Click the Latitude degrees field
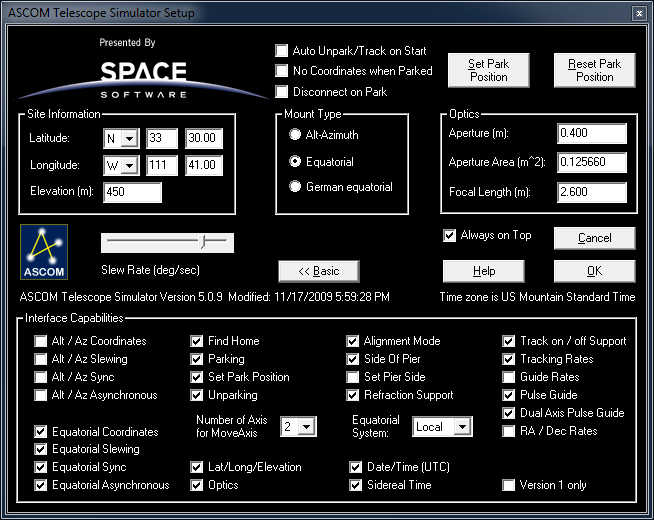 (162, 138)
